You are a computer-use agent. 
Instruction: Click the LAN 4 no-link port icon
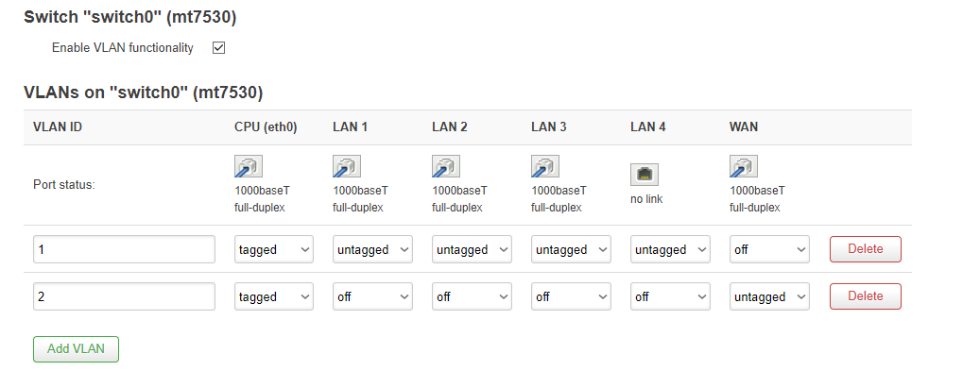point(645,174)
